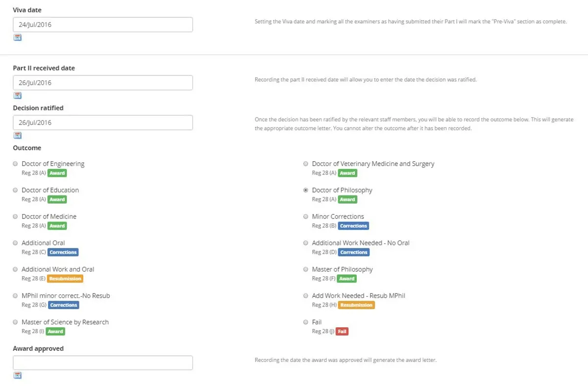
Task: Select the Doctor of Philosophy outcome
Action: click(x=305, y=190)
